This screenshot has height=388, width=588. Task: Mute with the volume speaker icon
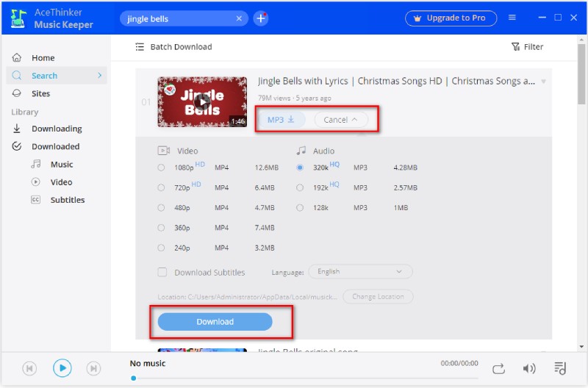point(528,368)
